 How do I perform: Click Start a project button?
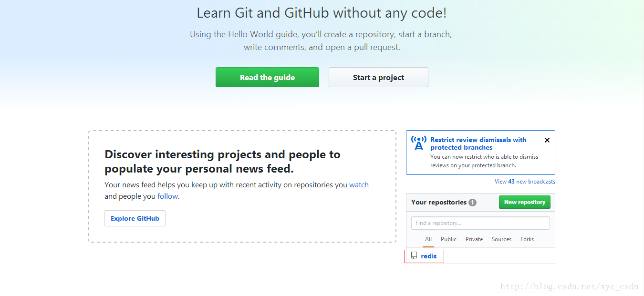[x=378, y=77]
